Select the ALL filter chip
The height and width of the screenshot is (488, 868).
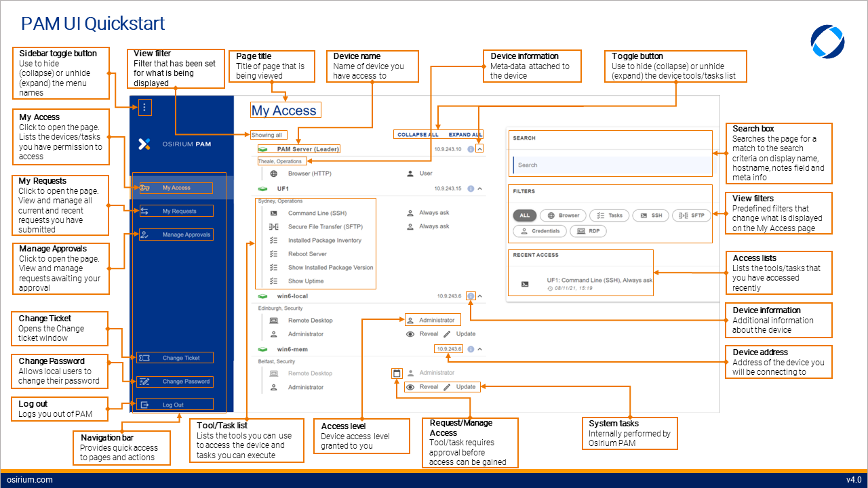tap(525, 216)
